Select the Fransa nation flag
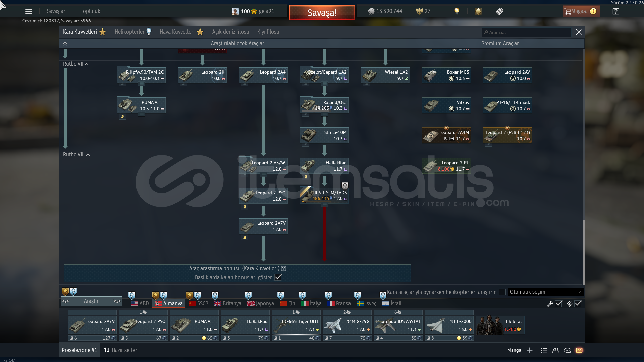 point(339,304)
